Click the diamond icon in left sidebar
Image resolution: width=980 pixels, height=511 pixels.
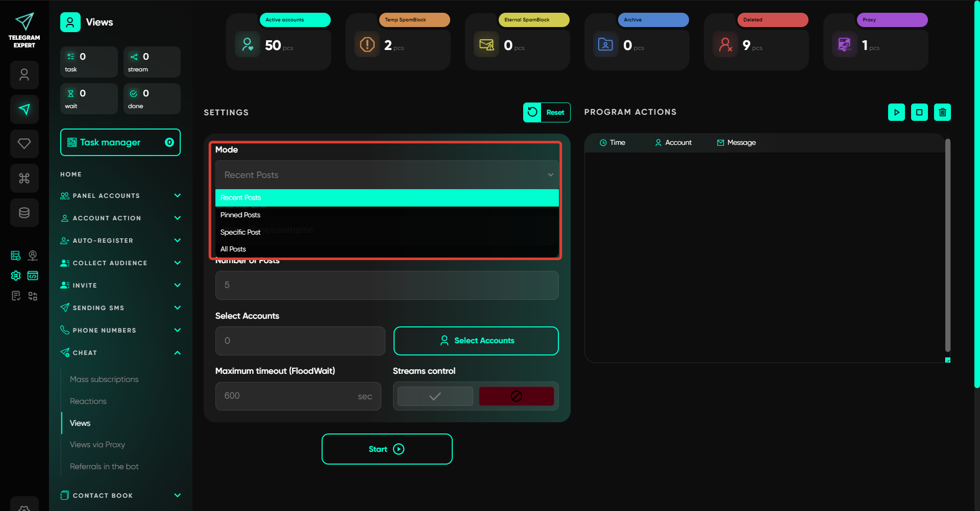click(24, 144)
